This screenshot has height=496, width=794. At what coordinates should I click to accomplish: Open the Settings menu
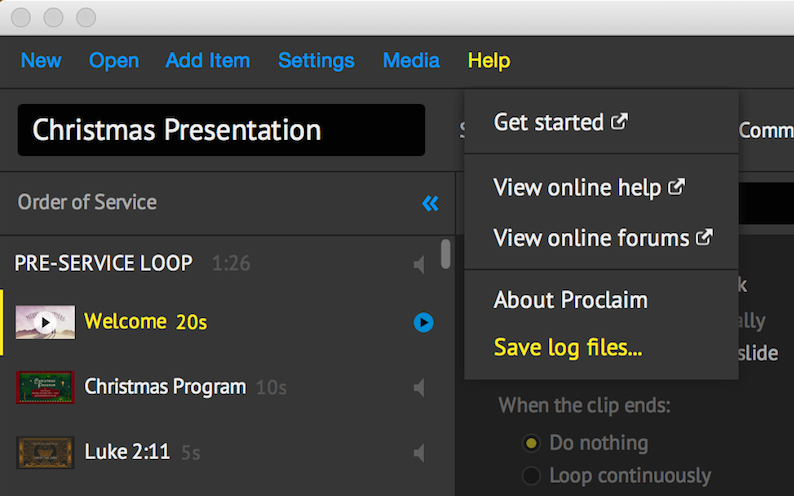pyautogui.click(x=316, y=61)
